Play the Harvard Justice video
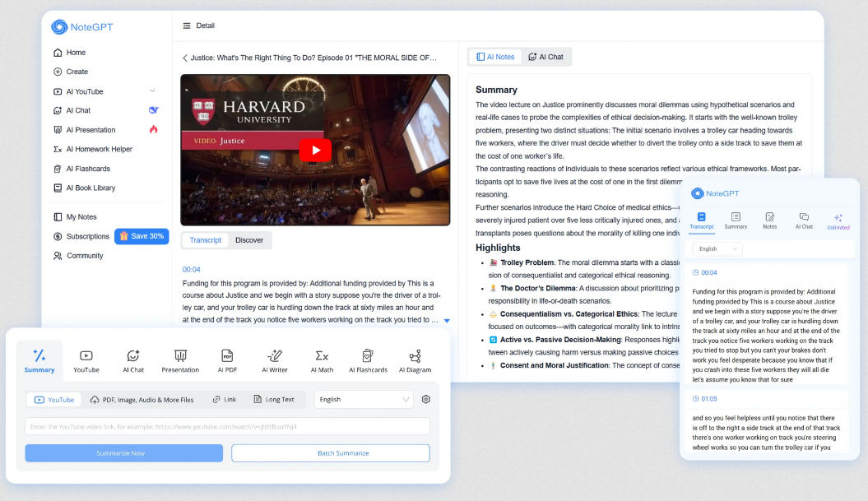Image resolution: width=868 pixels, height=501 pixels. [315, 150]
